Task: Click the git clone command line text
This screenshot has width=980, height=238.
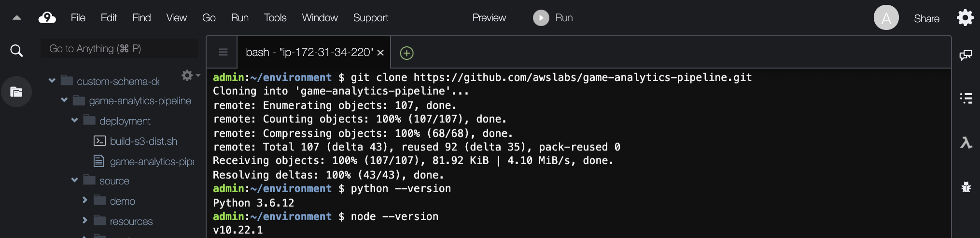Action: point(551,78)
